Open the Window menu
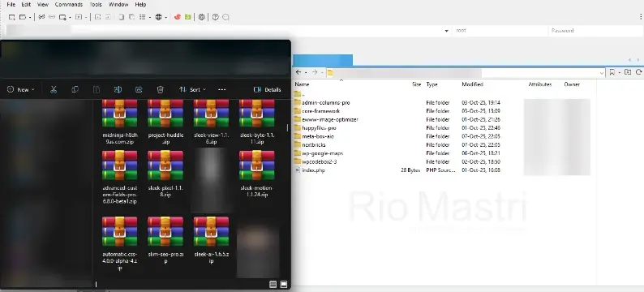Viewport: 644px width, 292px height. coord(118,5)
